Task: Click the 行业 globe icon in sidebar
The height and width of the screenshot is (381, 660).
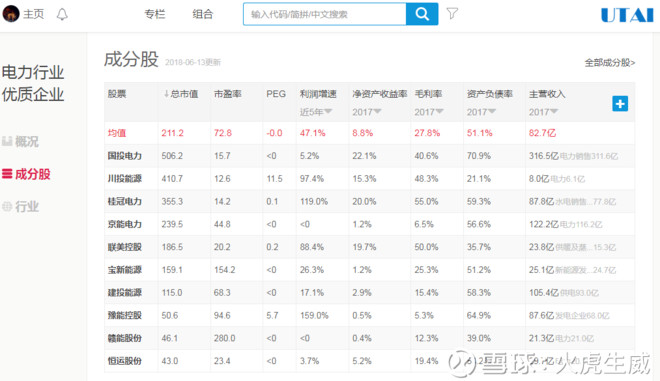Action: point(7,206)
